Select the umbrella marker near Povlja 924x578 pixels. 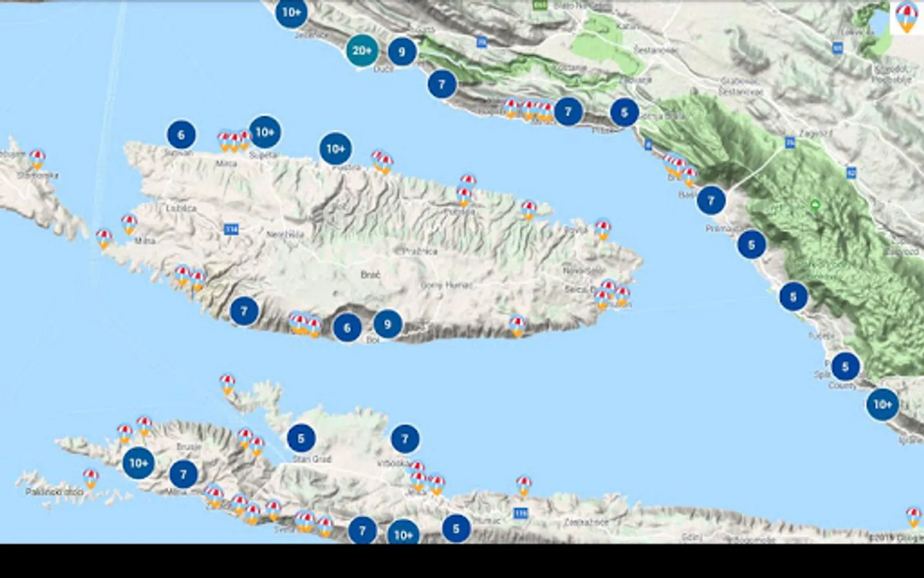tap(602, 229)
